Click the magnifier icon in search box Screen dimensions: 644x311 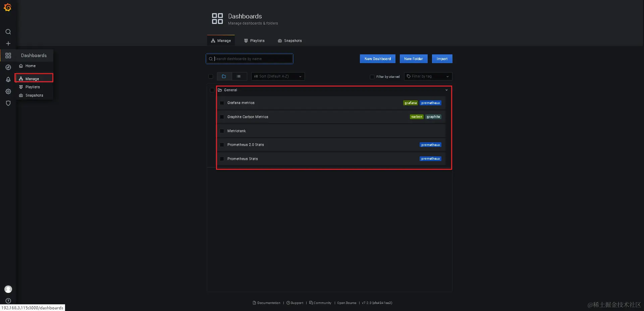(211, 59)
